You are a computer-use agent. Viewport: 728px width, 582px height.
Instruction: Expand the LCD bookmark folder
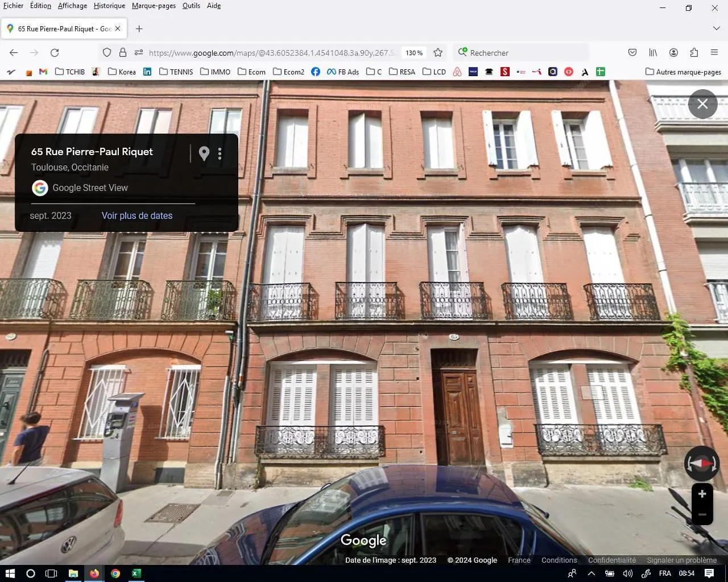click(434, 72)
